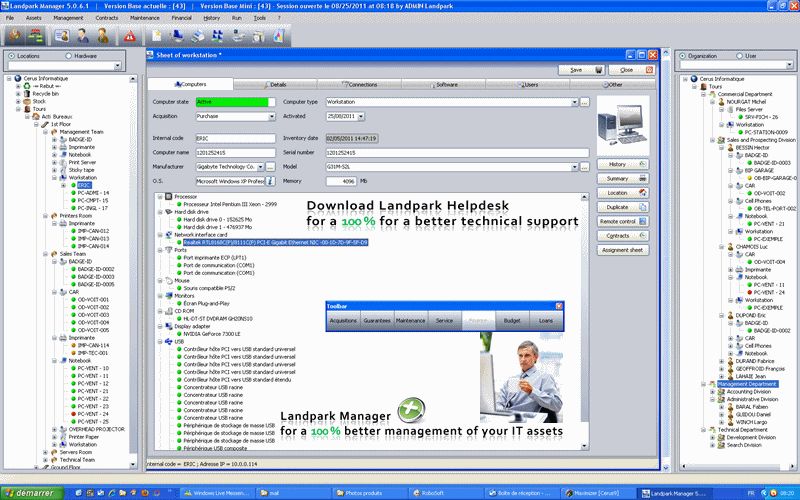Open the Activated date dropdown

click(x=361, y=117)
